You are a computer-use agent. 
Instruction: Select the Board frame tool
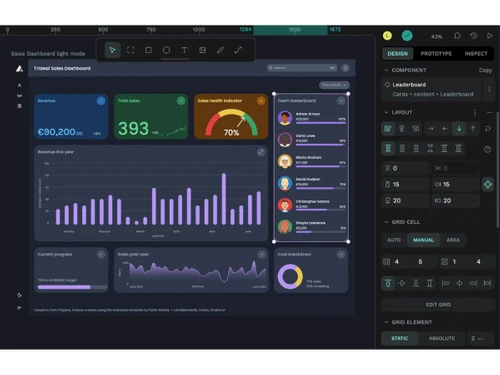pyautogui.click(x=130, y=50)
